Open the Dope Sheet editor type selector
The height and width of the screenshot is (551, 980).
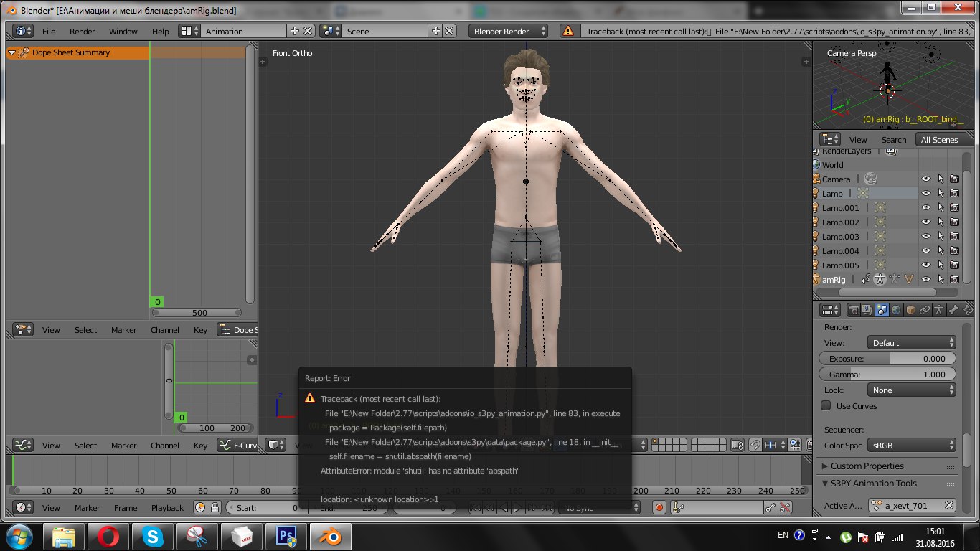click(x=23, y=329)
